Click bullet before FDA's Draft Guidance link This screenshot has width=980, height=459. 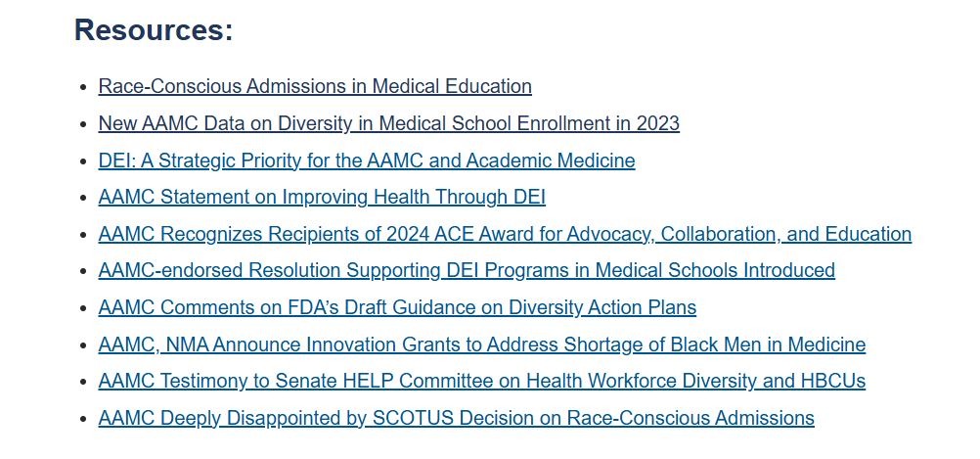pyautogui.click(x=83, y=308)
